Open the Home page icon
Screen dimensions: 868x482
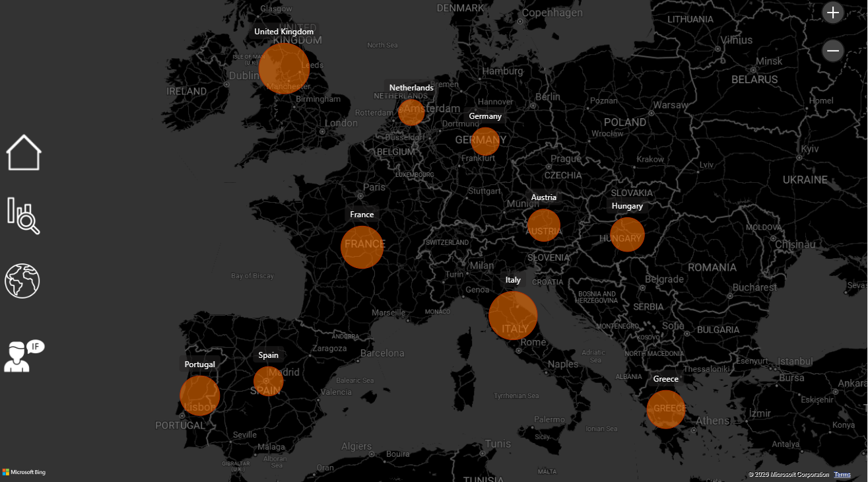click(x=24, y=153)
